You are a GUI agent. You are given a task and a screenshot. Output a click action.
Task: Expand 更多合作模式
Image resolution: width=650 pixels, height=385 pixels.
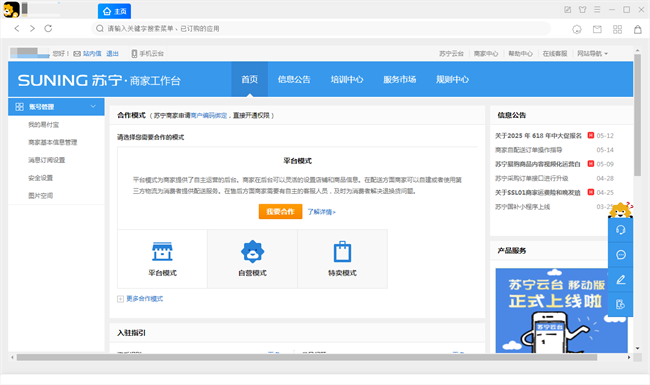coord(140,299)
